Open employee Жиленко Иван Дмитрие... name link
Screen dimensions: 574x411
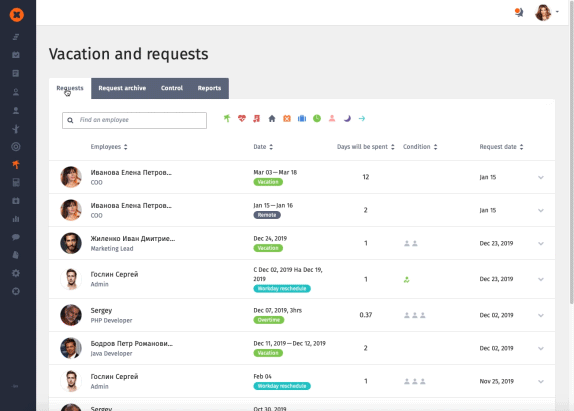(133, 239)
